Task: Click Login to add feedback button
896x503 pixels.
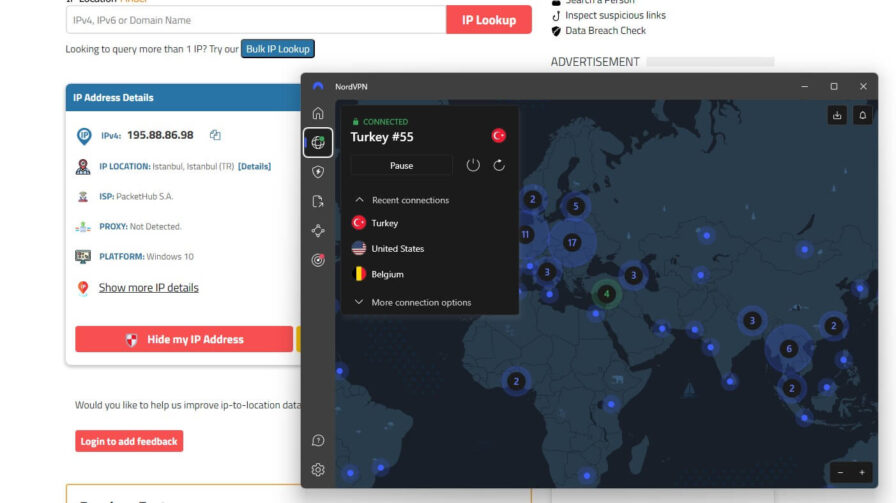Action: 129,441
